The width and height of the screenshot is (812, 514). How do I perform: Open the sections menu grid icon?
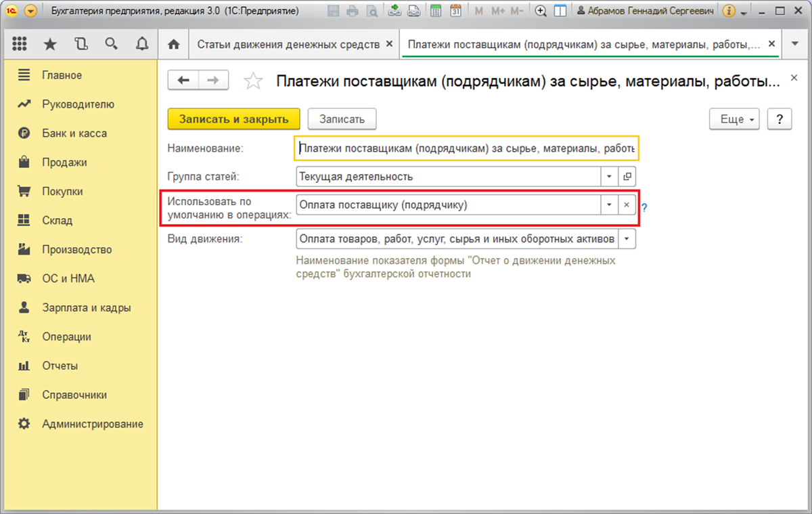click(20, 45)
